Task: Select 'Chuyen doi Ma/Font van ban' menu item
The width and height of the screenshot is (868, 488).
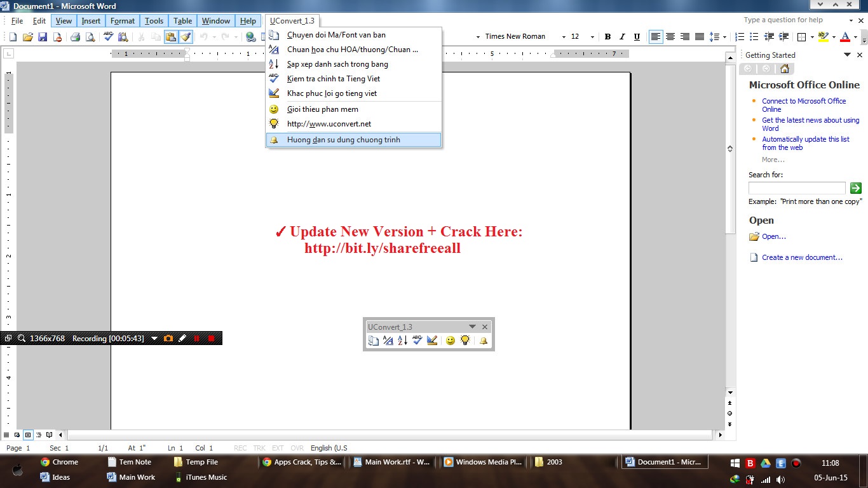Action: coord(353,35)
